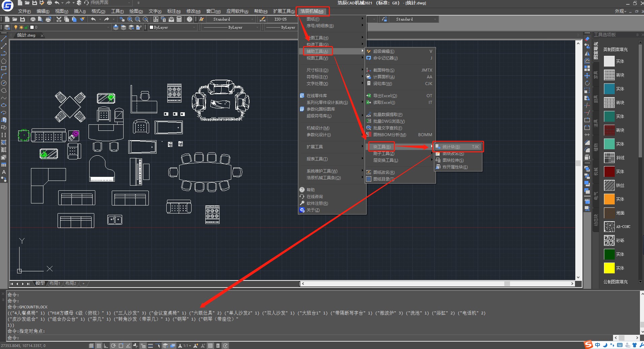Toggle layer 0 on/off lightbulb
The height and width of the screenshot is (349, 644).
coord(16,27)
